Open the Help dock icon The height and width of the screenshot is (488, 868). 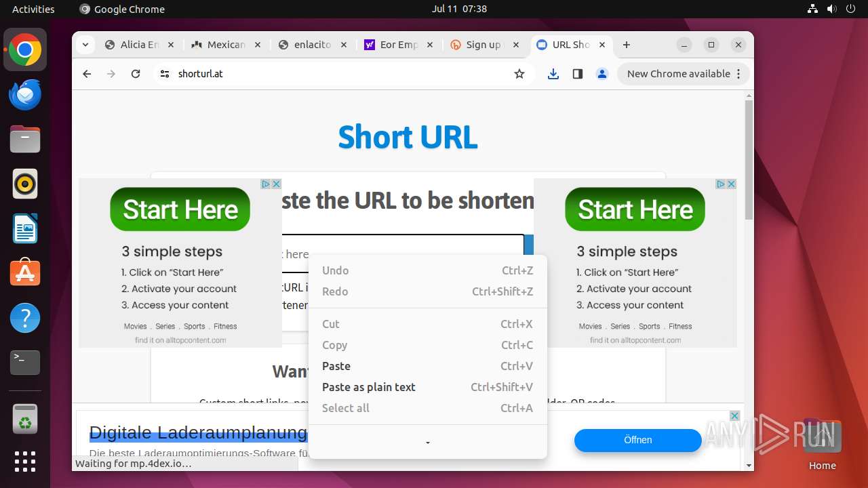(x=25, y=318)
